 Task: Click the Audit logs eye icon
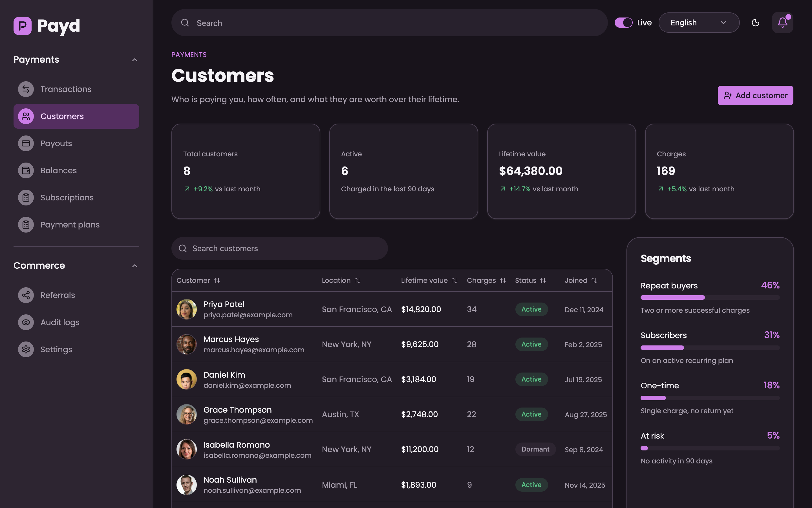pos(26,323)
